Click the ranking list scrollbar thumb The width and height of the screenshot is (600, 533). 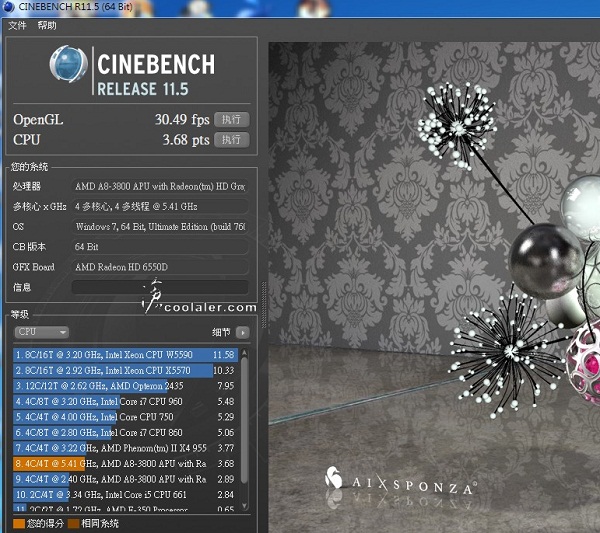(245, 420)
